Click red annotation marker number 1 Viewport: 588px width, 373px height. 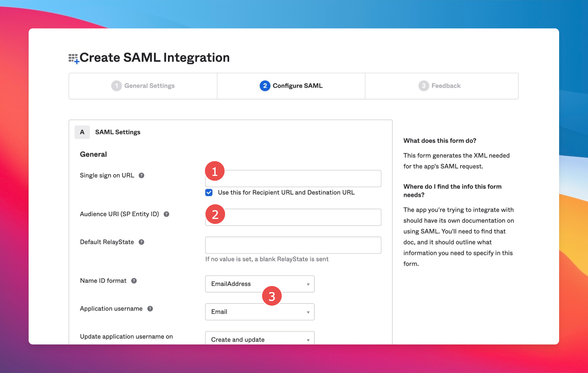[x=215, y=171]
